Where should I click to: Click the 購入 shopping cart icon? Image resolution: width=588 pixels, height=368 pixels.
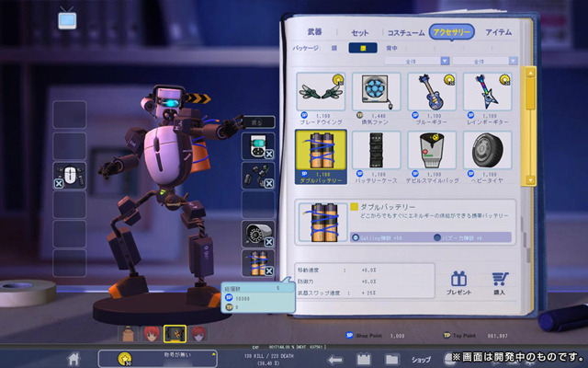tap(500, 282)
